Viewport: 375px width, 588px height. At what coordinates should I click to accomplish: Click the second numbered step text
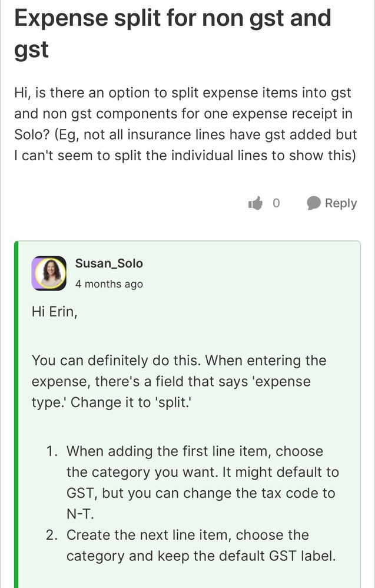200,545
